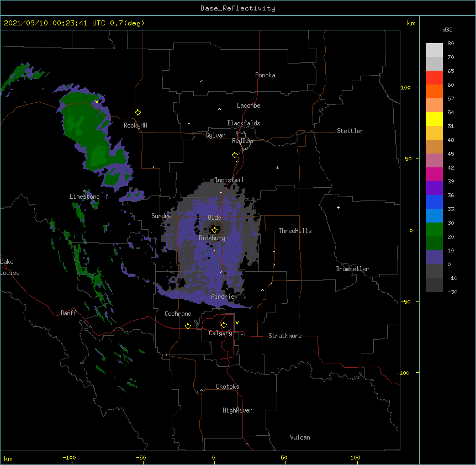Screen dimensions: 476x465
Task: Click the Base_Reflectivity title text
Action: point(238,8)
